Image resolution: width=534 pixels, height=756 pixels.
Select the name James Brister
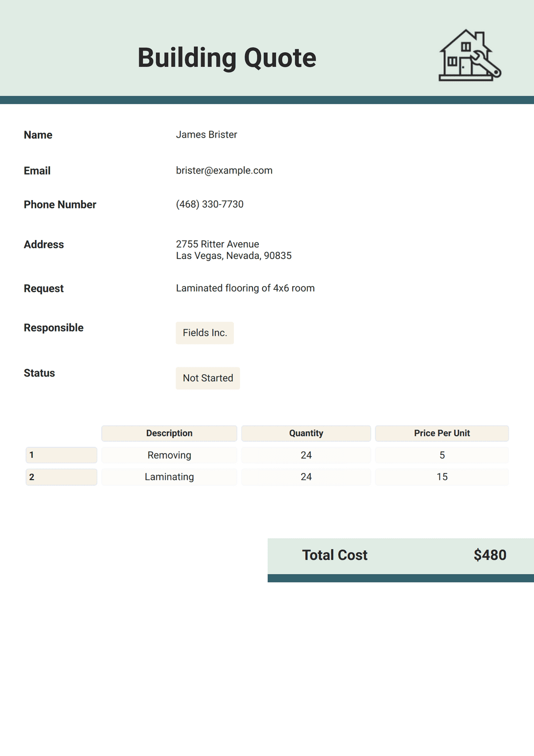tap(207, 135)
